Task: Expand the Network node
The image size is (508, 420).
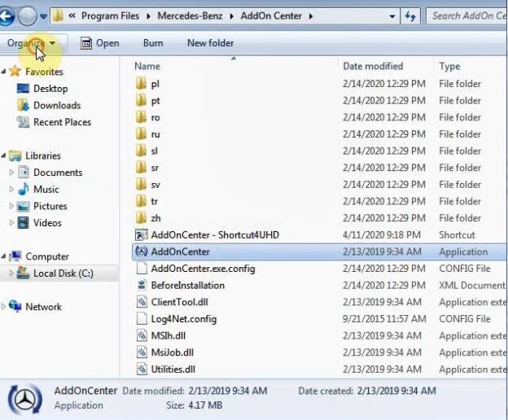Action: tap(3, 306)
